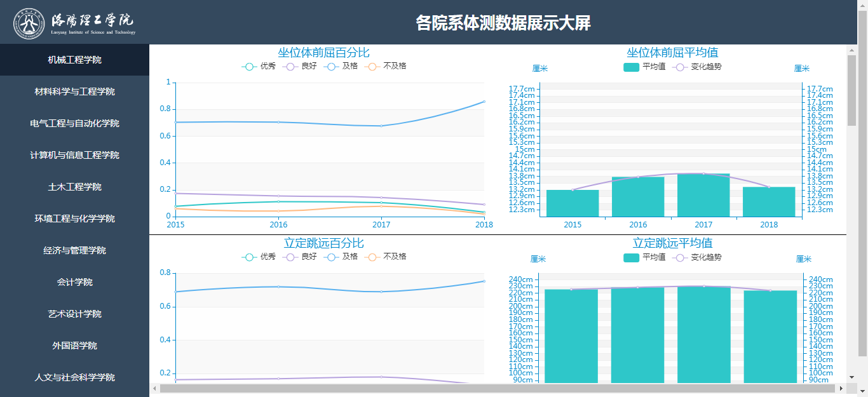Toggle 不及格 legend in 坐位体前屈百分比 chart
Screen dimensions: 868x397
click(x=386, y=66)
